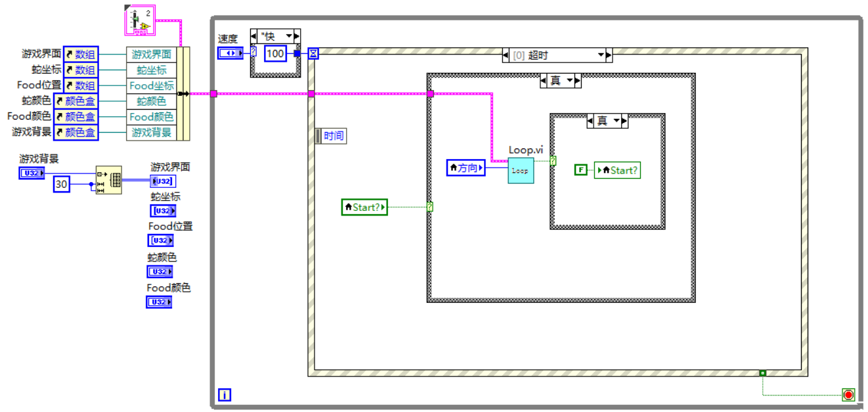Select the while loop iteration terminal
This screenshot has height=412, width=868.
(x=225, y=395)
